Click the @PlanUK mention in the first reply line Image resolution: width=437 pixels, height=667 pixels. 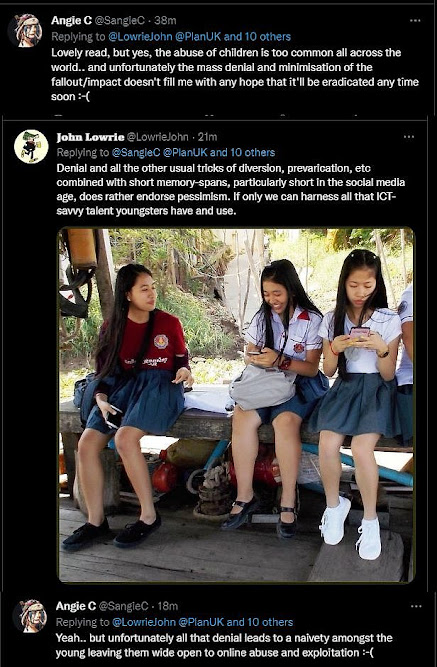click(198, 37)
